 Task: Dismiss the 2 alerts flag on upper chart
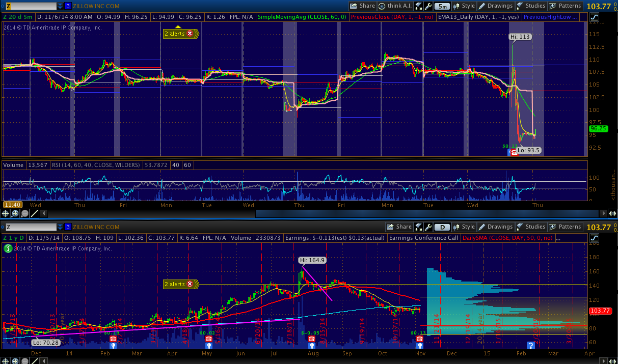pos(190,34)
